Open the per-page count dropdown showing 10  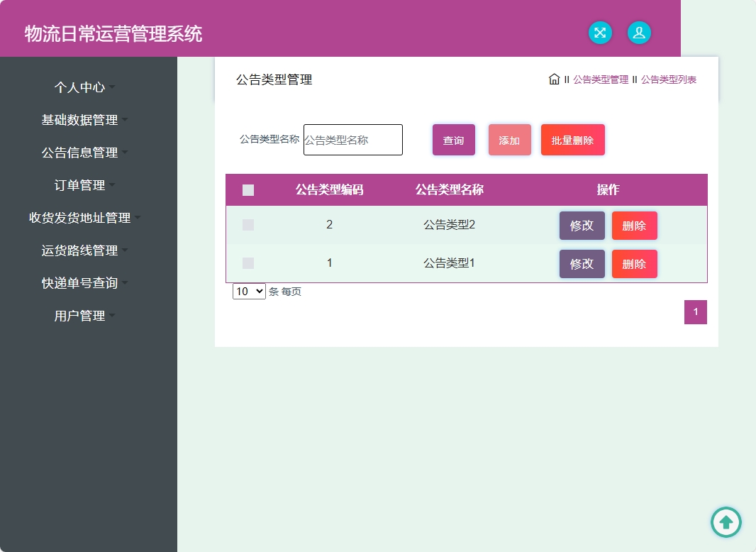coord(249,291)
